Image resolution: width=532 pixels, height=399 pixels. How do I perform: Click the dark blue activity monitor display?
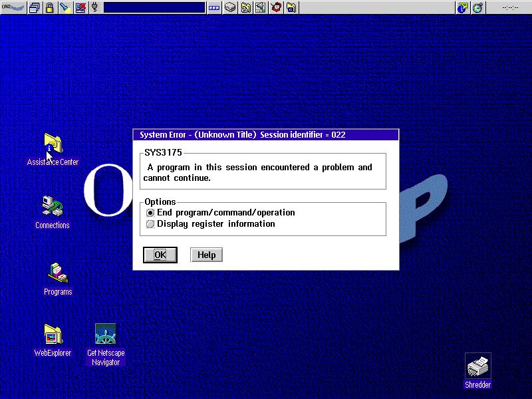pos(154,7)
